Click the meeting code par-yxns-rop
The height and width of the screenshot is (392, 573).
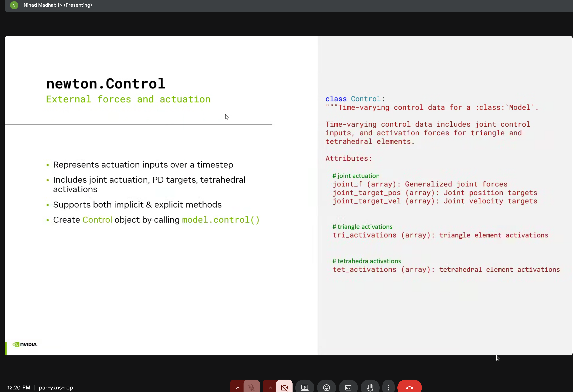(x=56, y=388)
